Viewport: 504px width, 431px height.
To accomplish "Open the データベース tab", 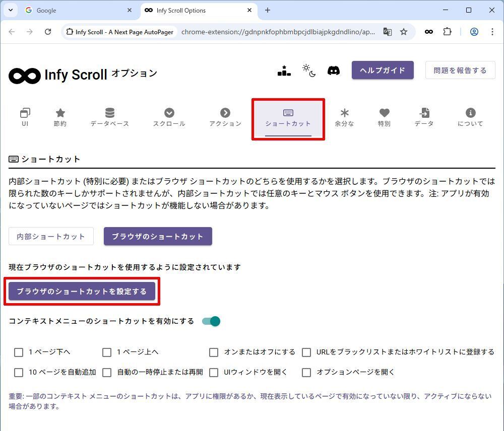I will tap(109, 117).
